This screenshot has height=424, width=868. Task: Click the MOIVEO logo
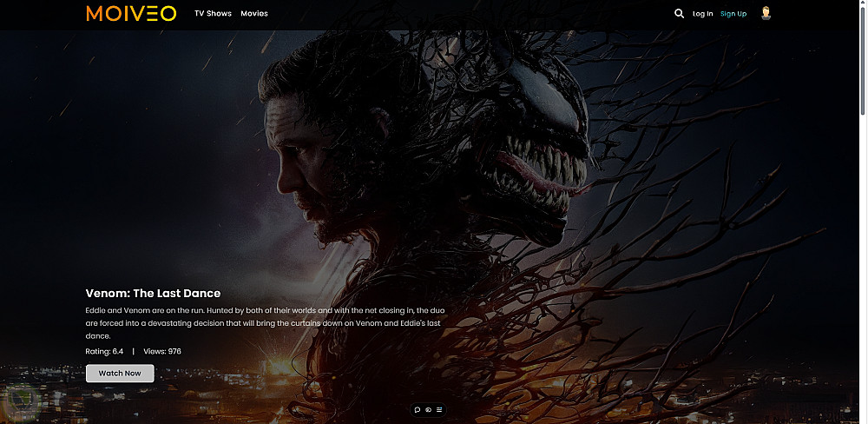pos(131,13)
